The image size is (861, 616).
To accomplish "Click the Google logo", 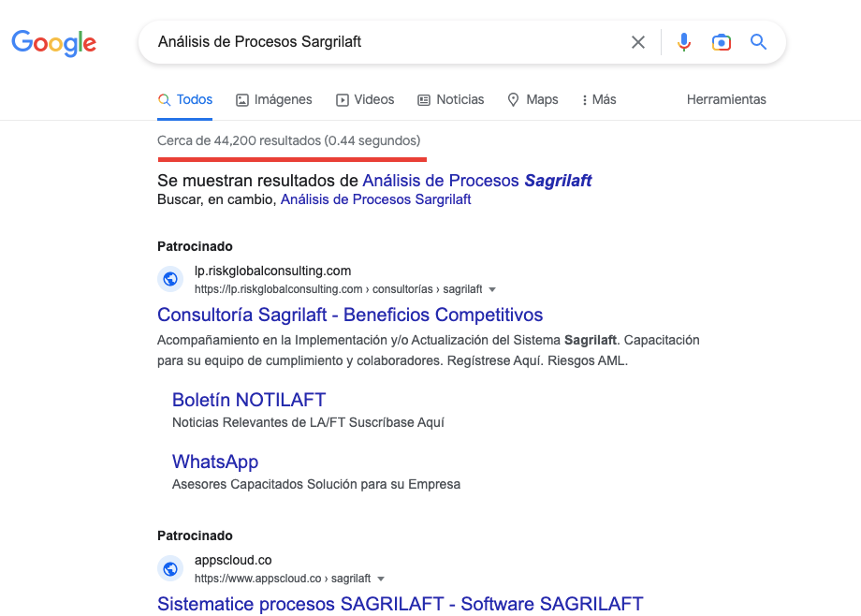I will (x=54, y=43).
